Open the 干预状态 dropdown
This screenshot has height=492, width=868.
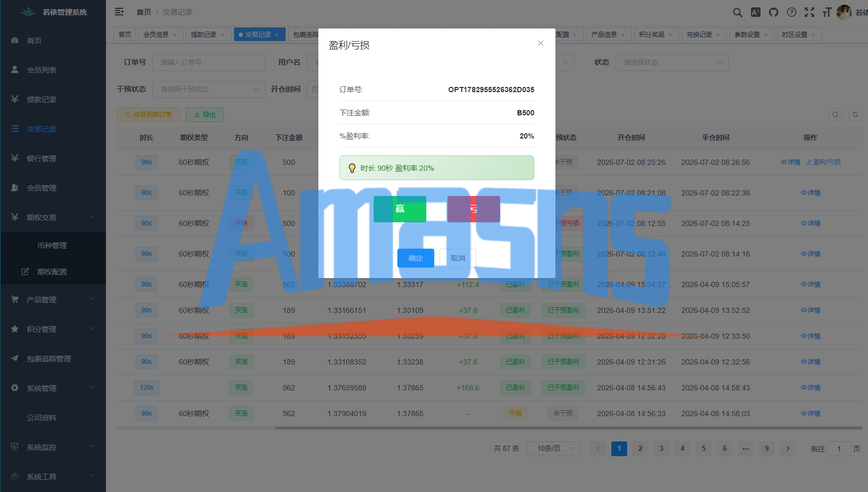coord(209,89)
